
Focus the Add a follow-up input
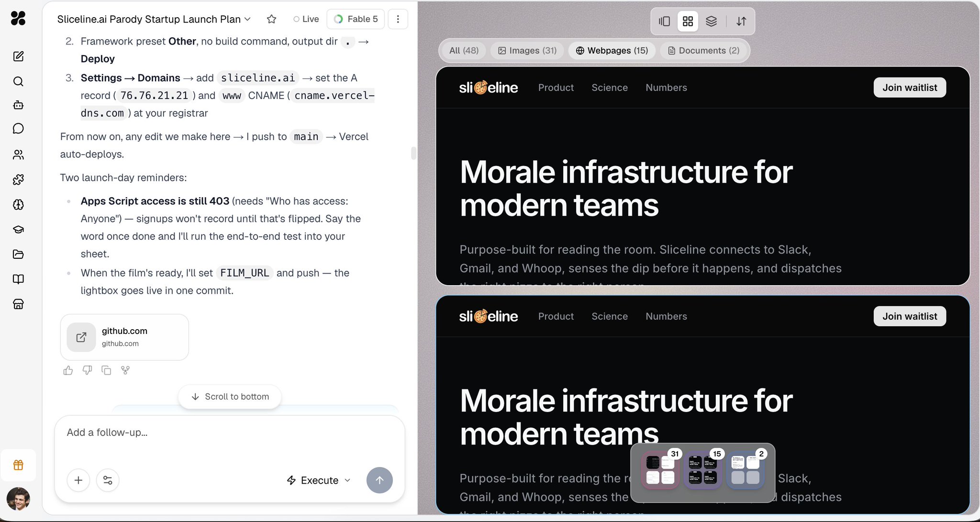pos(230,433)
